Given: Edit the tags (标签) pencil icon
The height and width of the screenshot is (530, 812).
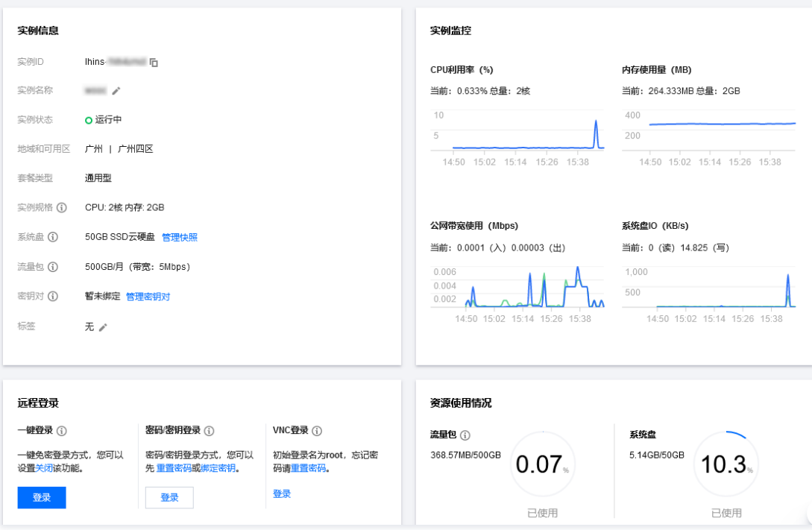Looking at the screenshot, I should [103, 327].
